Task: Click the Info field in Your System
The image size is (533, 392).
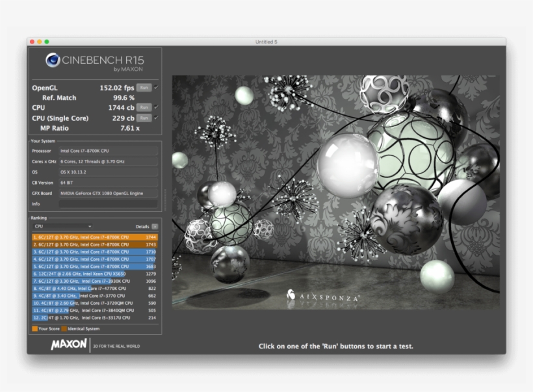Action: point(107,203)
